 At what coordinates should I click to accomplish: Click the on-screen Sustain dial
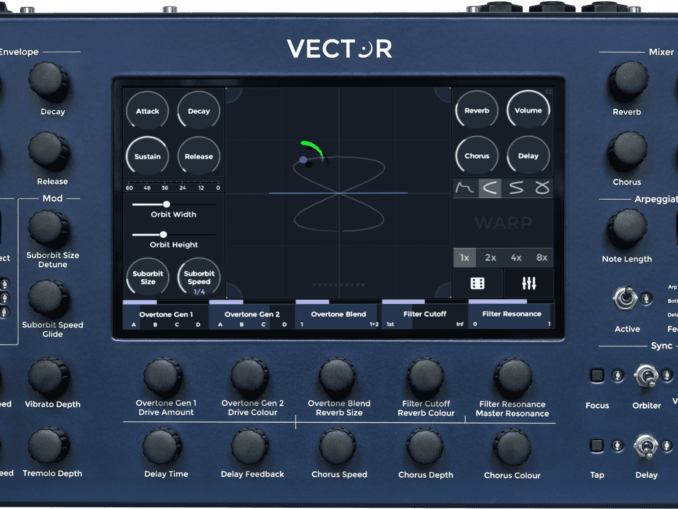[x=147, y=156]
